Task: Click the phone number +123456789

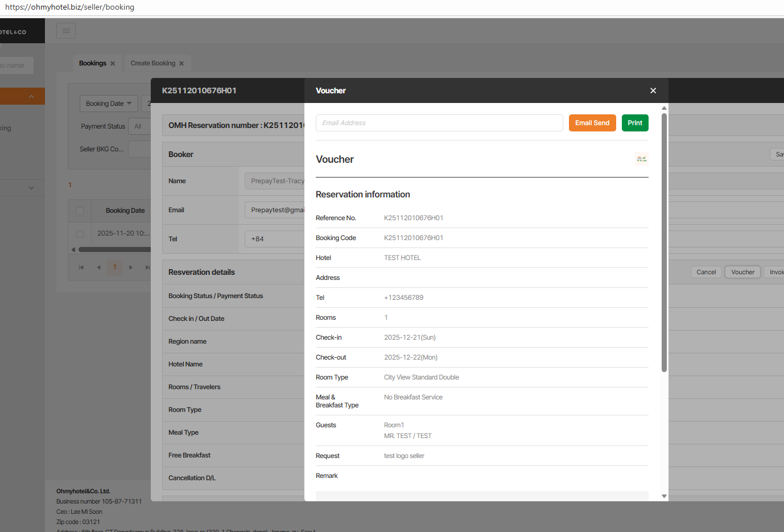Action: (x=403, y=298)
